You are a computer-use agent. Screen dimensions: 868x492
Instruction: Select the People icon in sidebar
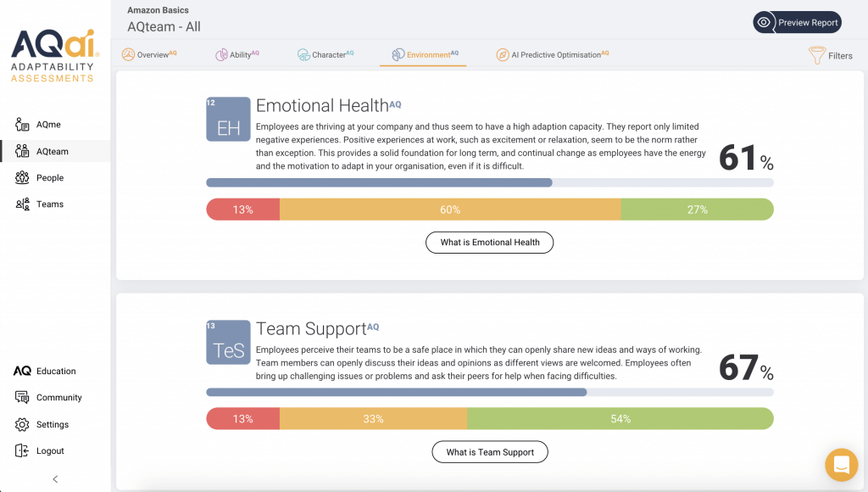(x=22, y=177)
